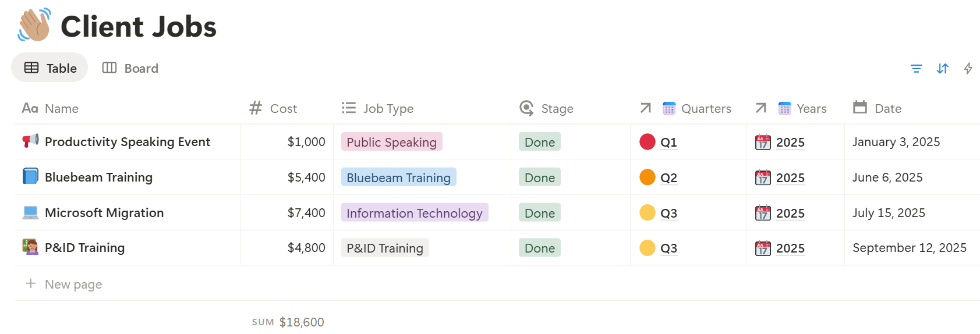Viewport: 980px width, 334px height.
Task: Select the September 12, 2025 date cell
Action: point(909,248)
